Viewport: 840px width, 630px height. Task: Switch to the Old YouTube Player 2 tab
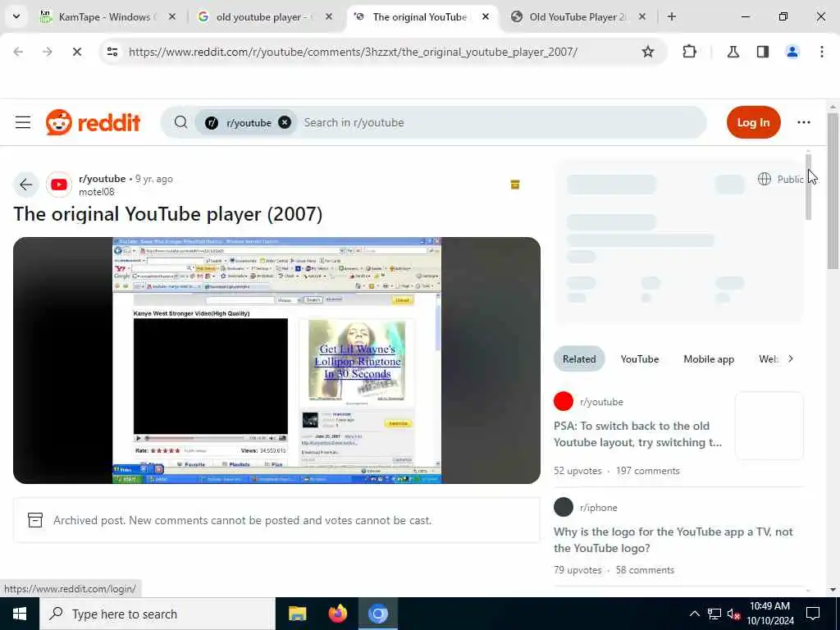coord(578,17)
